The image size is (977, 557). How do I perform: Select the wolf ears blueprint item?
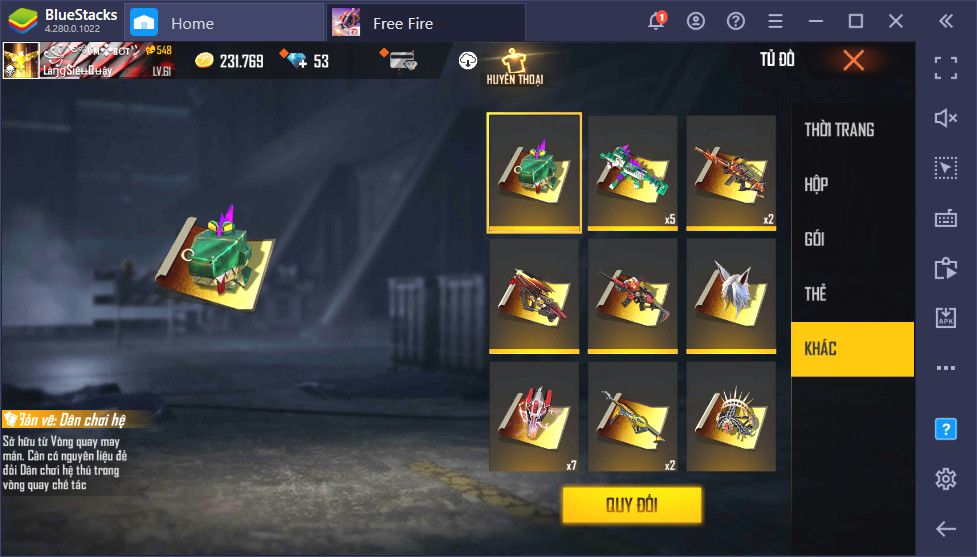[731, 296]
